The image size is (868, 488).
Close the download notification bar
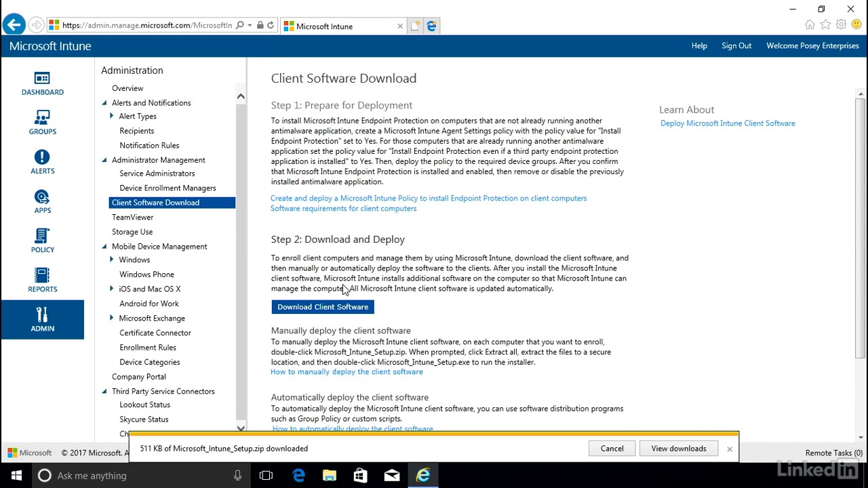pos(730,449)
